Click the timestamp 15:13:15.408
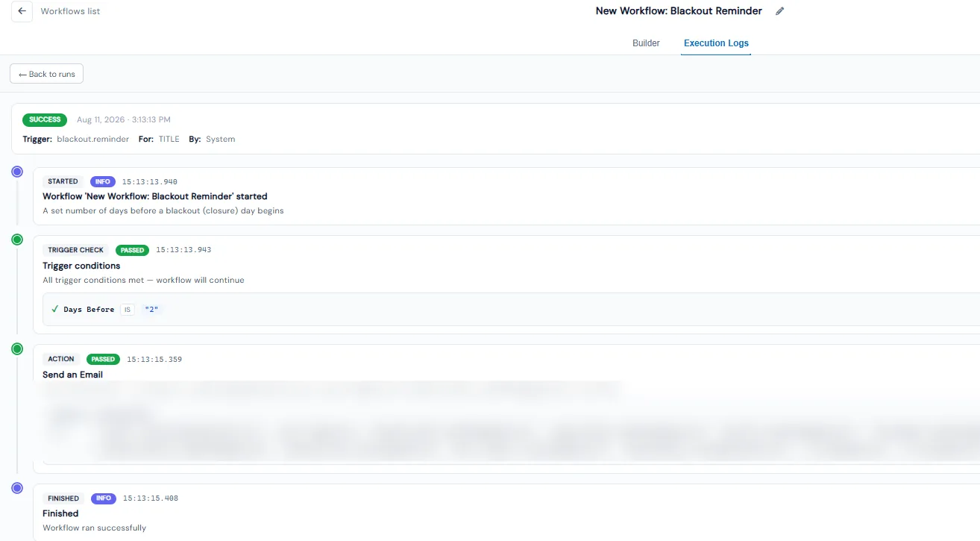Viewport: 980px width, 541px height. tap(151, 498)
